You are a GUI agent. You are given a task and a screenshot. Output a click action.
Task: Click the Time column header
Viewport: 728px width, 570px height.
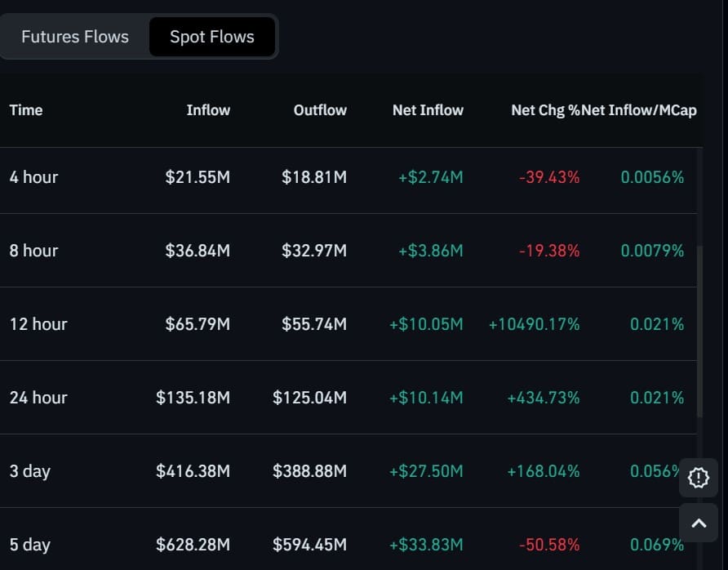tap(26, 110)
